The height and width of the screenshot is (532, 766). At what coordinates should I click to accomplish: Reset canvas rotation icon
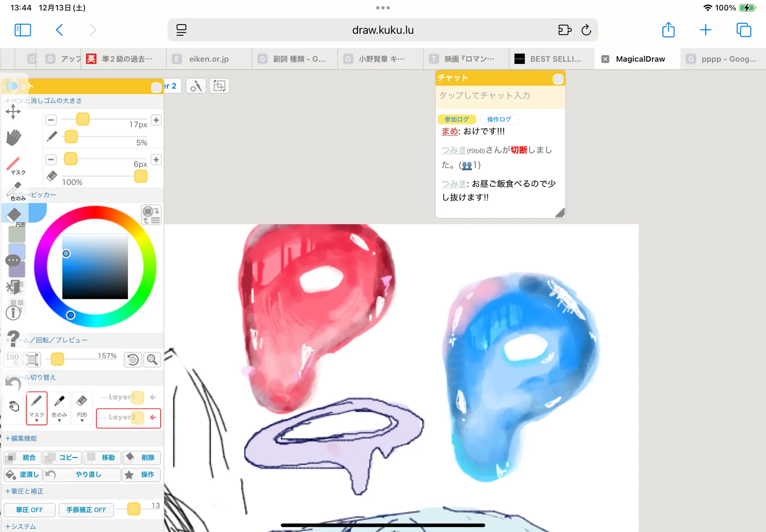(133, 359)
